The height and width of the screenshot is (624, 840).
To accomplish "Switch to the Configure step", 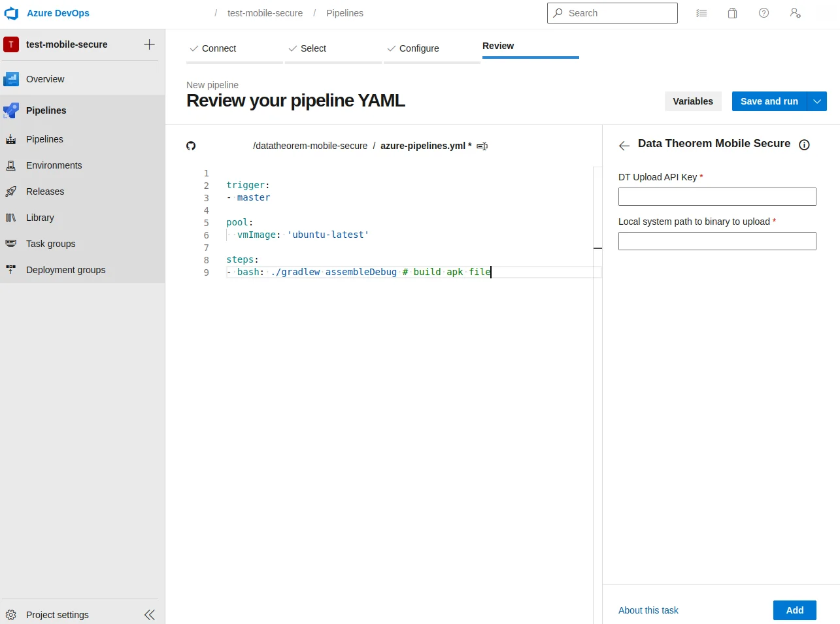I will 419,48.
